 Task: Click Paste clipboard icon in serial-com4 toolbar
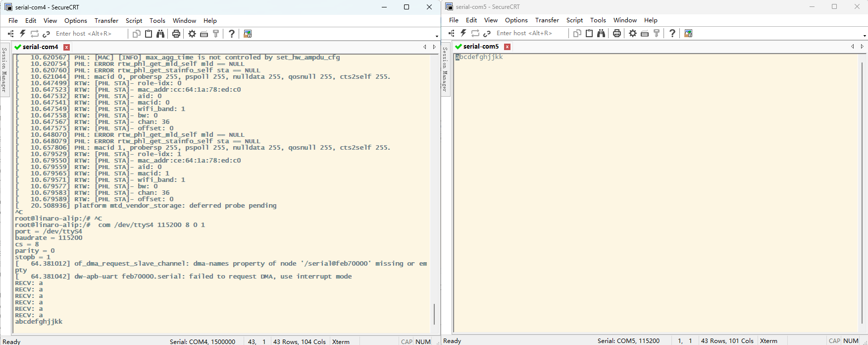[149, 34]
